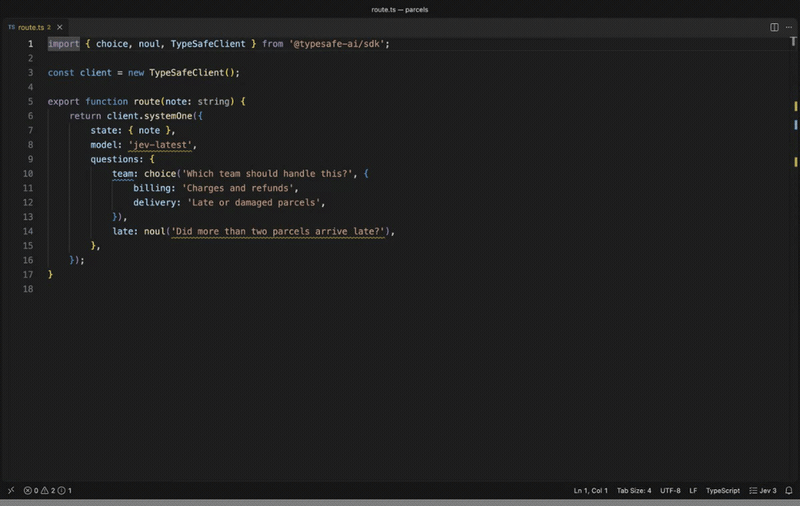Click the 'Late or damaged parcels' string
Viewport: 800px width, 506px height.
click(x=254, y=203)
